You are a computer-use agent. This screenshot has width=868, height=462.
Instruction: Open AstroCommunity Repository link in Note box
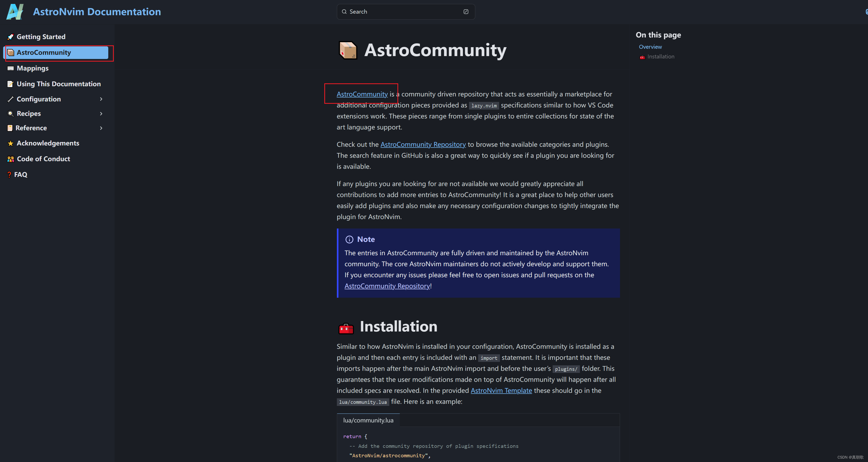pyautogui.click(x=387, y=286)
